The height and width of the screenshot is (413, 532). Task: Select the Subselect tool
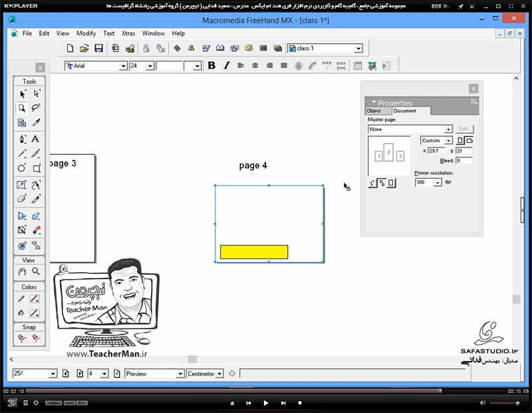point(37,94)
